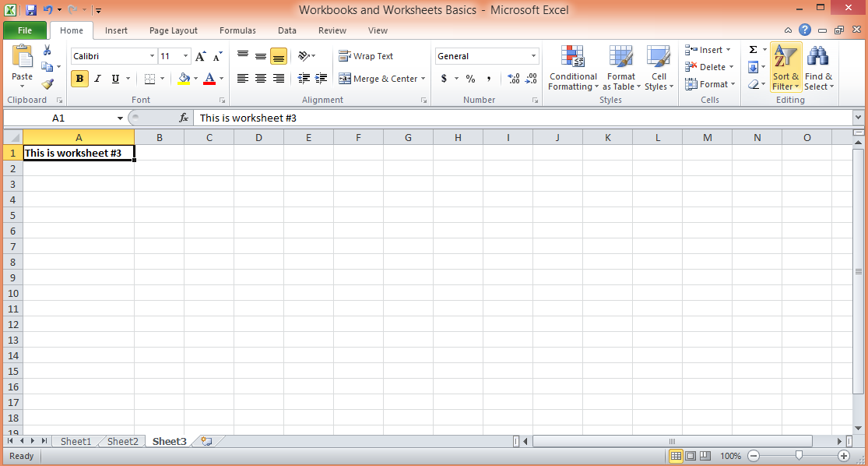Viewport: 868px width, 466px height.
Task: Select column header D
Action: [258, 137]
